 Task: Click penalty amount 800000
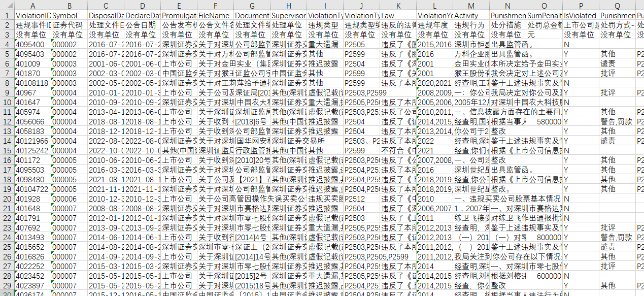tap(544, 238)
